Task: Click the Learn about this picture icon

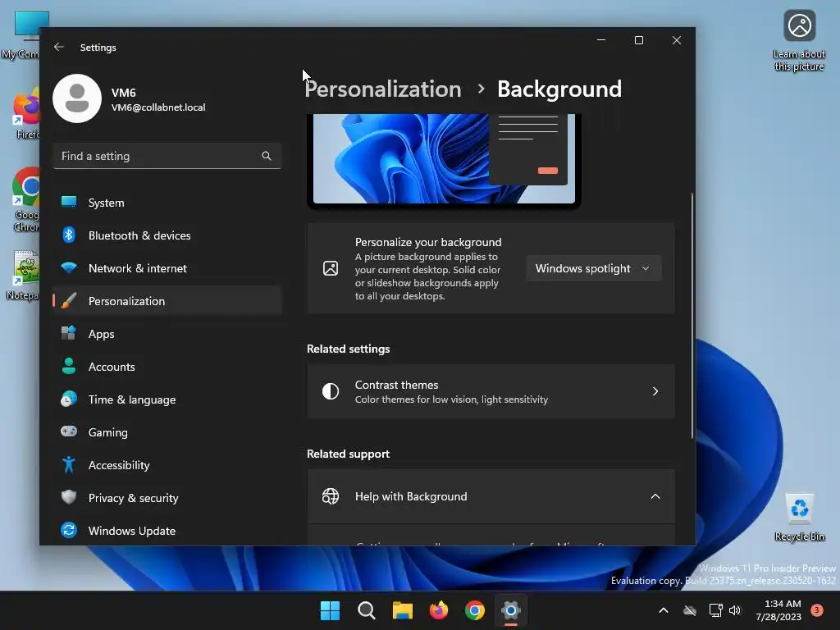Action: (x=799, y=41)
